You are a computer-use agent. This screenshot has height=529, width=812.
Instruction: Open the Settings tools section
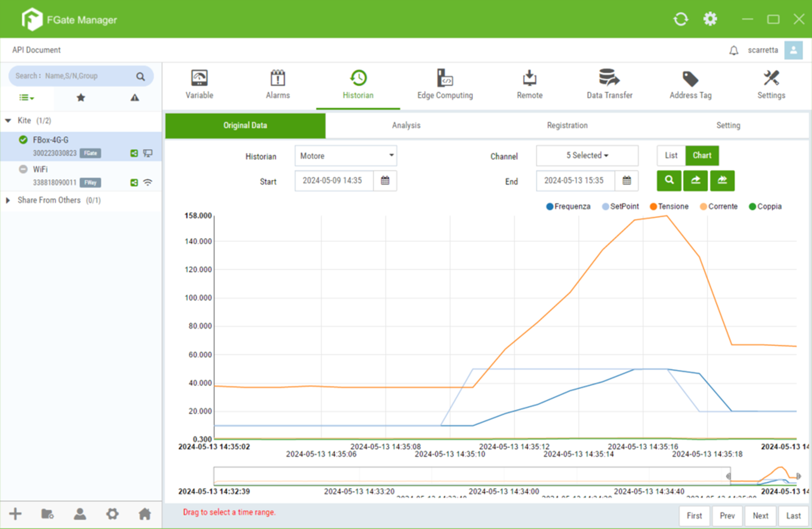tap(771, 84)
